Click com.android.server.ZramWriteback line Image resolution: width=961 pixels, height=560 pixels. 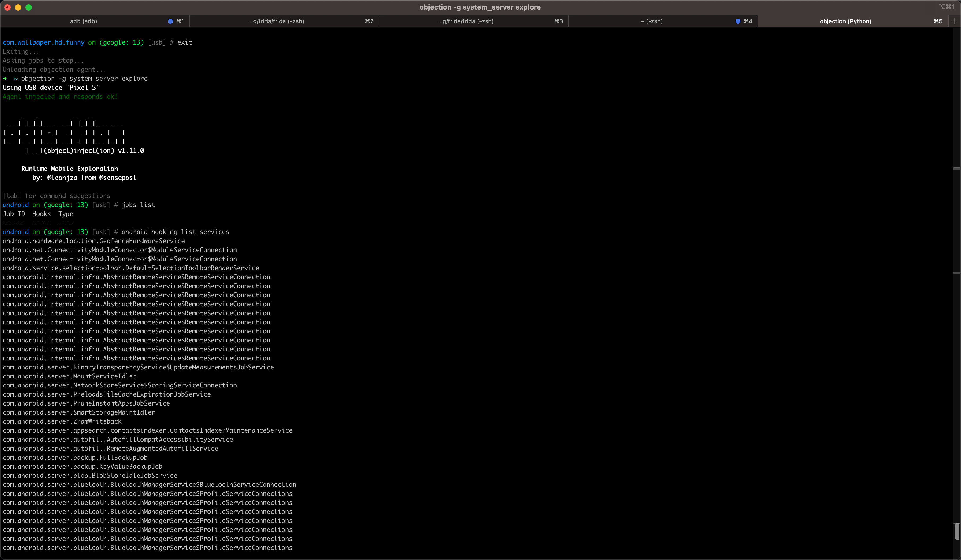pyautogui.click(x=62, y=421)
